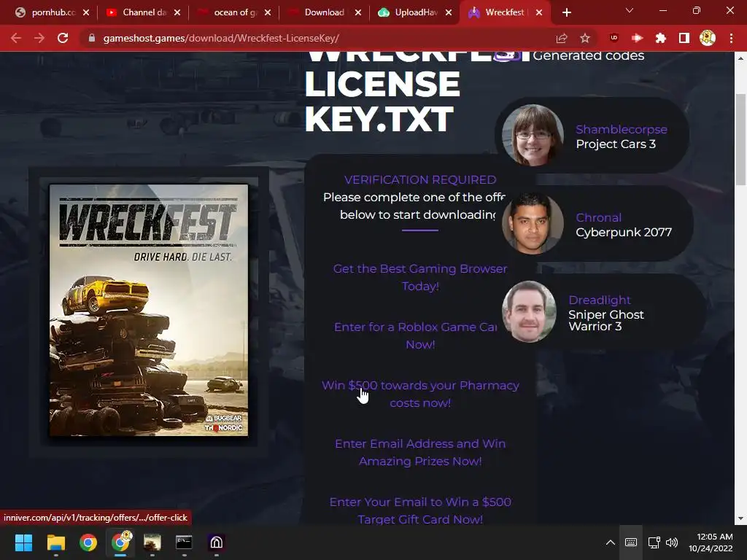Close the UploadHaven tab
Image resolution: width=747 pixels, height=560 pixels.
pos(449,13)
